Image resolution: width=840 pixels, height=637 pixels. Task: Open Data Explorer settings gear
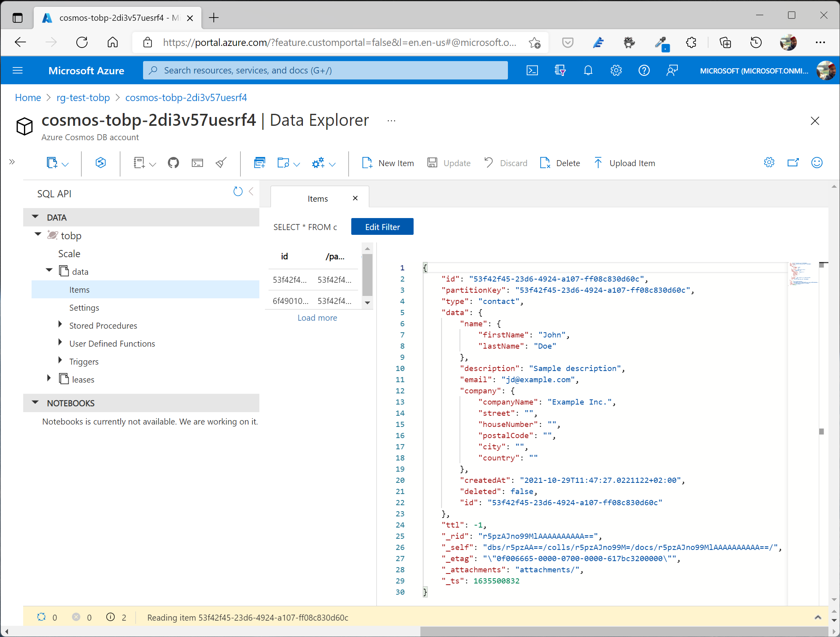point(769,163)
